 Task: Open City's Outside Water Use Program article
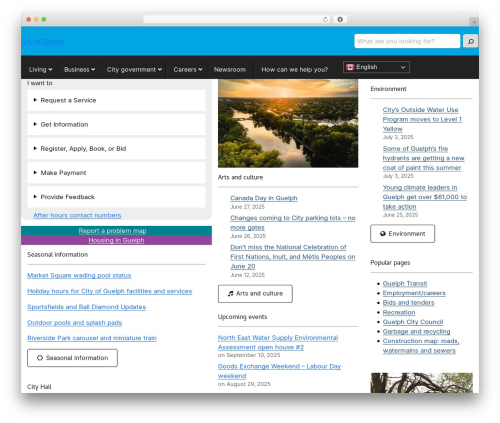422,119
